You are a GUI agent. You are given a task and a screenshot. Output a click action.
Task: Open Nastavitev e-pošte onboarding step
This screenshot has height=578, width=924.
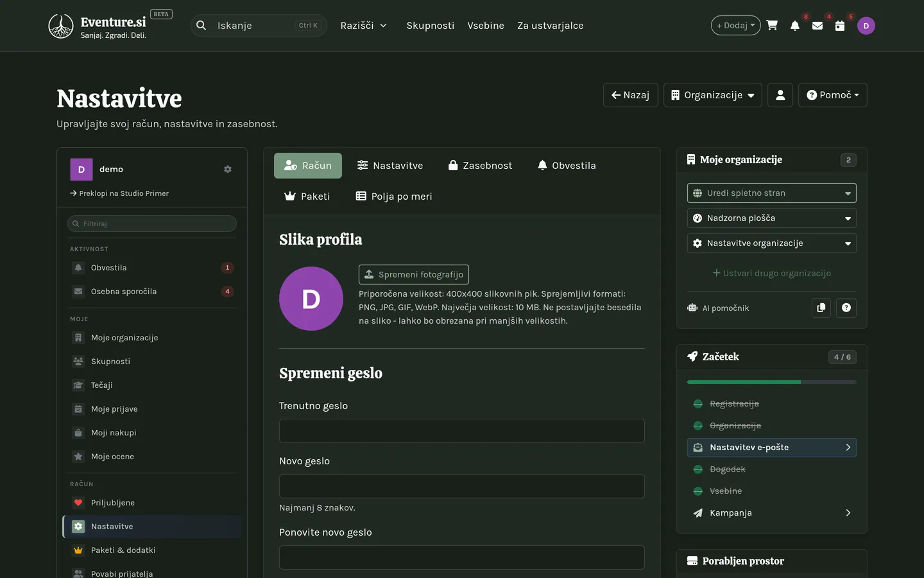(772, 448)
